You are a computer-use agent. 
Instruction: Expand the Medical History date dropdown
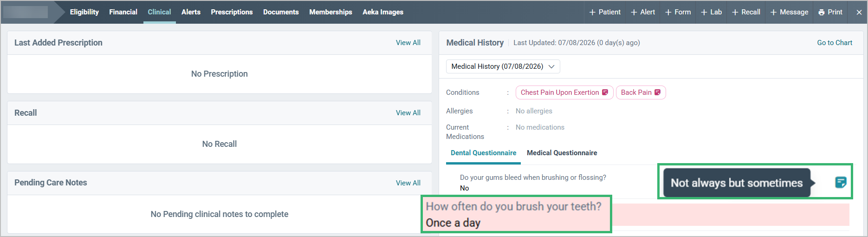tap(503, 66)
